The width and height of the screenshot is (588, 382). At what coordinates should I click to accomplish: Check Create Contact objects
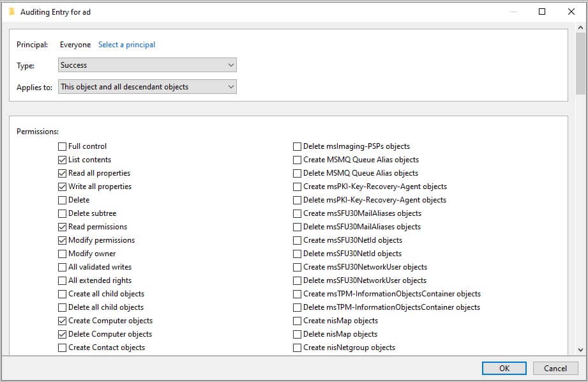coord(62,348)
